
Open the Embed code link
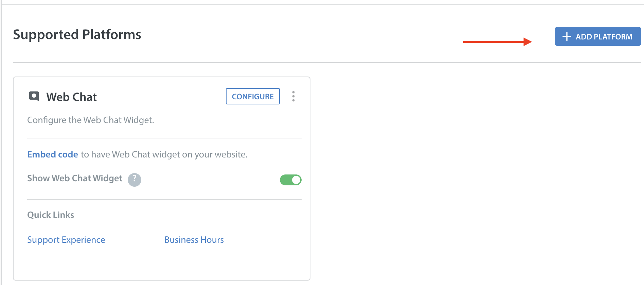pyautogui.click(x=53, y=154)
